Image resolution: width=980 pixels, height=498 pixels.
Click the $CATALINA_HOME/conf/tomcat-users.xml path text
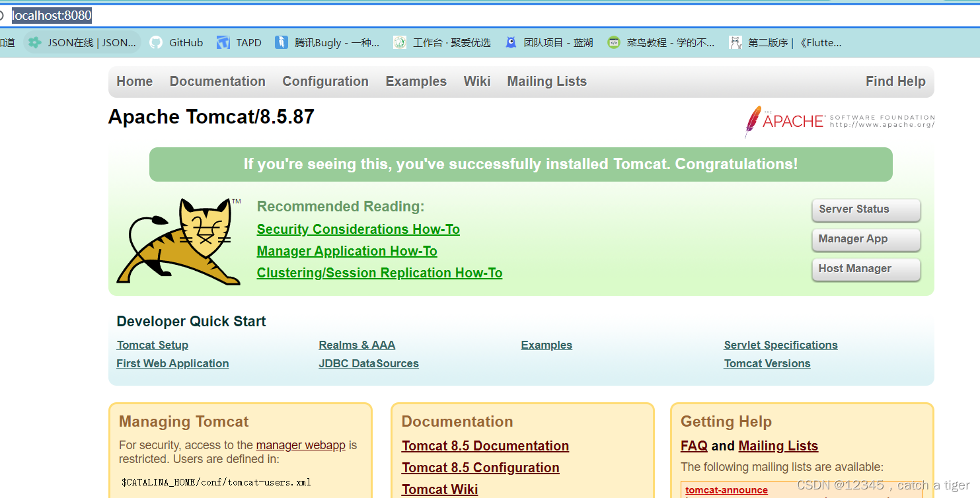click(x=216, y=482)
